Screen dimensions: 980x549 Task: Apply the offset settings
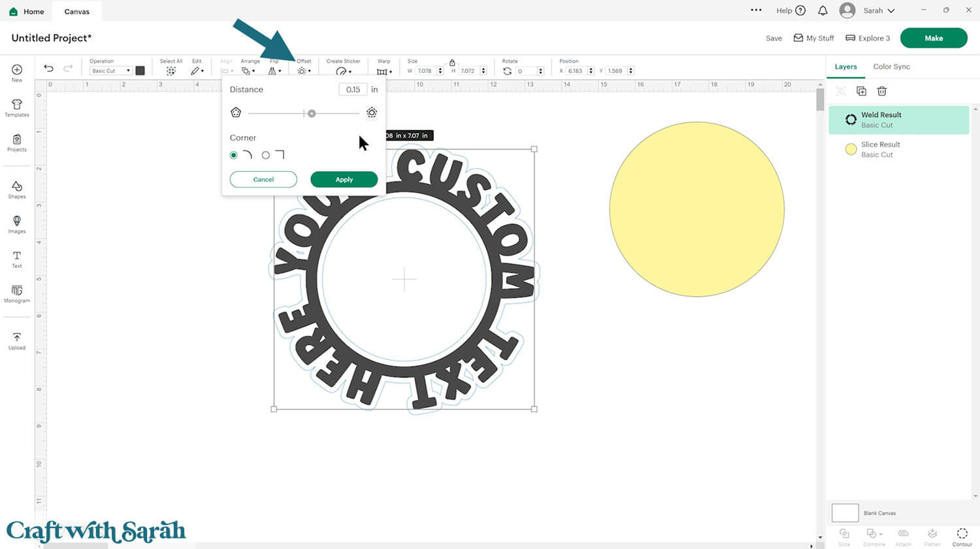pos(344,180)
